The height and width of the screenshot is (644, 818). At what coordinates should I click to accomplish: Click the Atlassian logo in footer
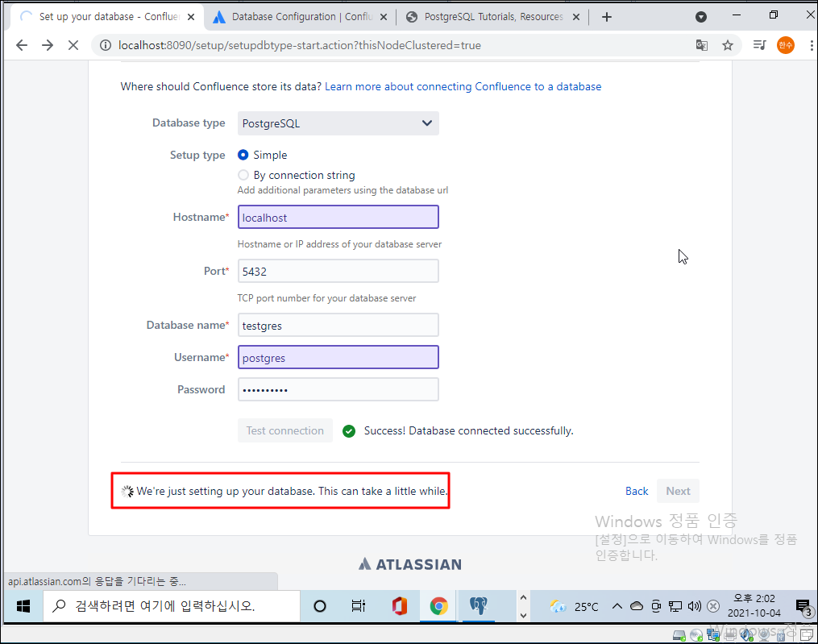pos(410,564)
